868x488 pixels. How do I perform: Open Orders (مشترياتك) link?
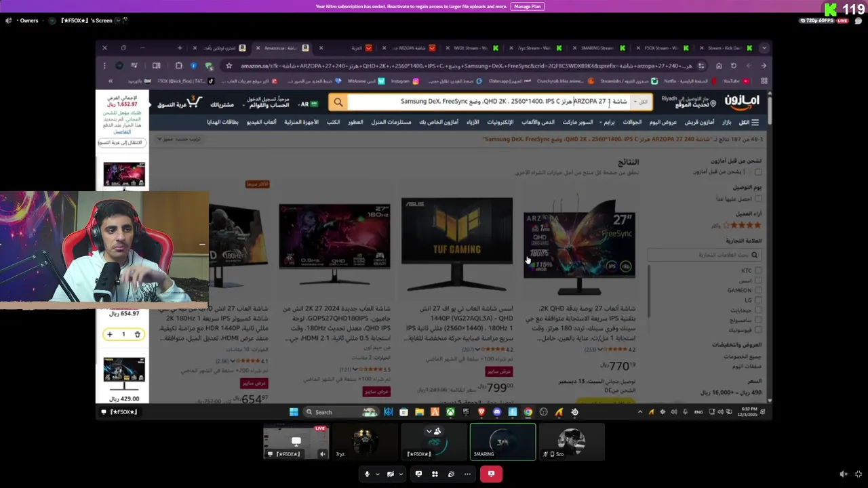[x=222, y=105]
